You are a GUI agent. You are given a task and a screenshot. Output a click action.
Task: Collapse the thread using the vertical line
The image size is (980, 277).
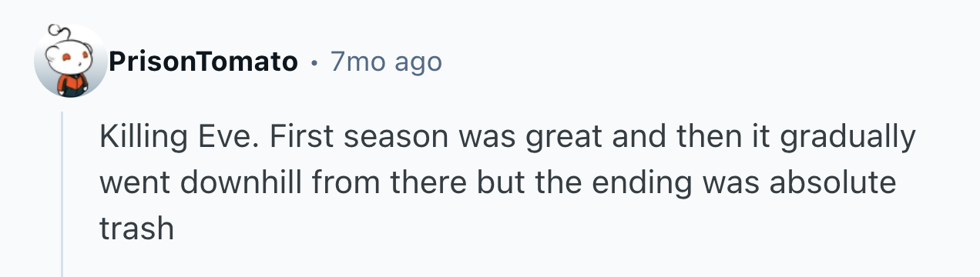63,194
